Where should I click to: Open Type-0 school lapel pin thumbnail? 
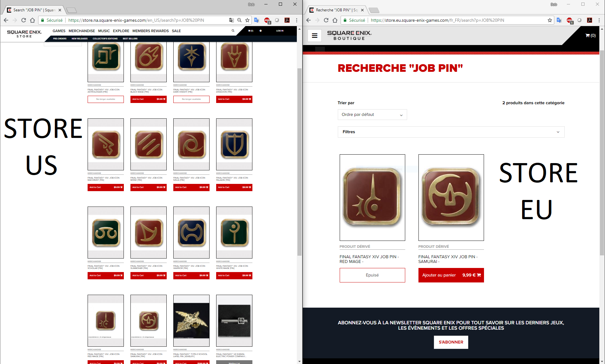pyautogui.click(x=191, y=321)
